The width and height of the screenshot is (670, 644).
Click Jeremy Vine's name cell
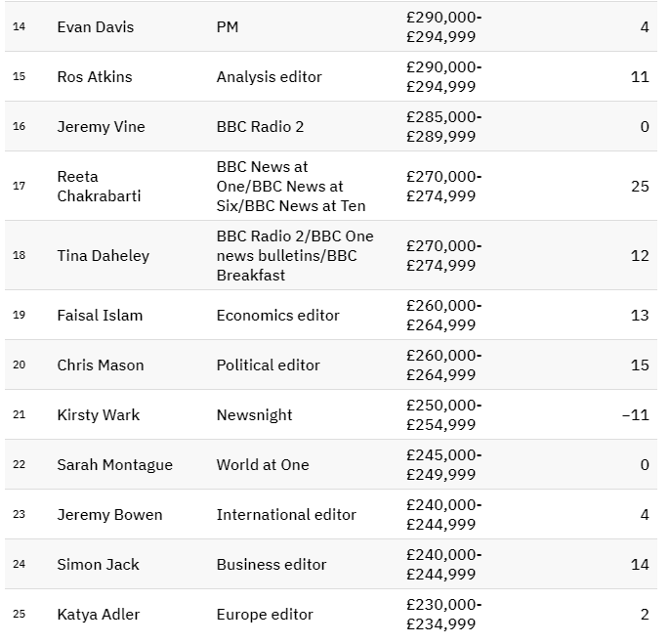tap(101, 126)
